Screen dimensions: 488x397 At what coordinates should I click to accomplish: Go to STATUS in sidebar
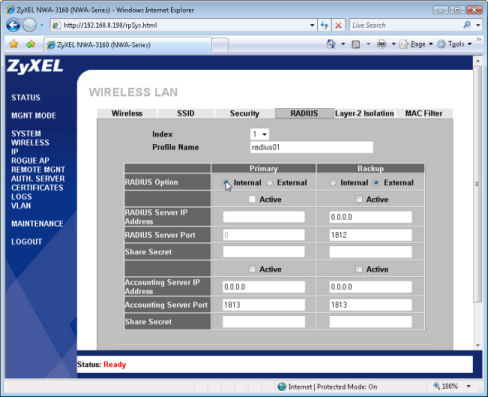click(26, 98)
